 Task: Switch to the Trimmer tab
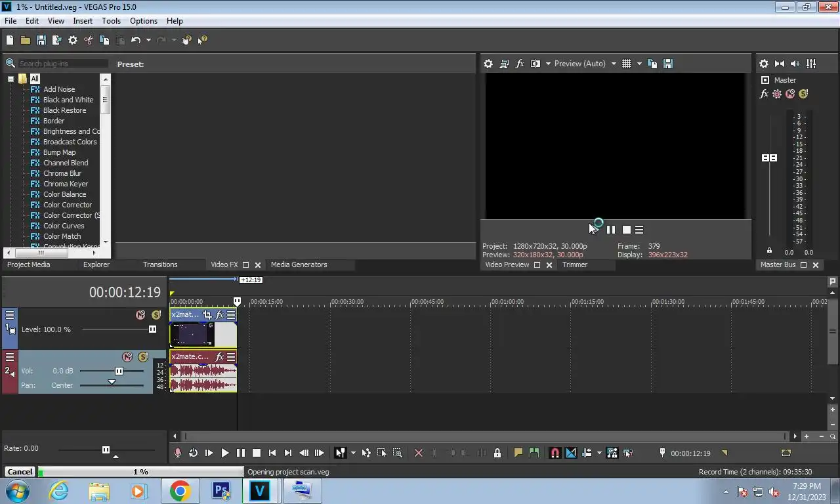[x=575, y=264]
